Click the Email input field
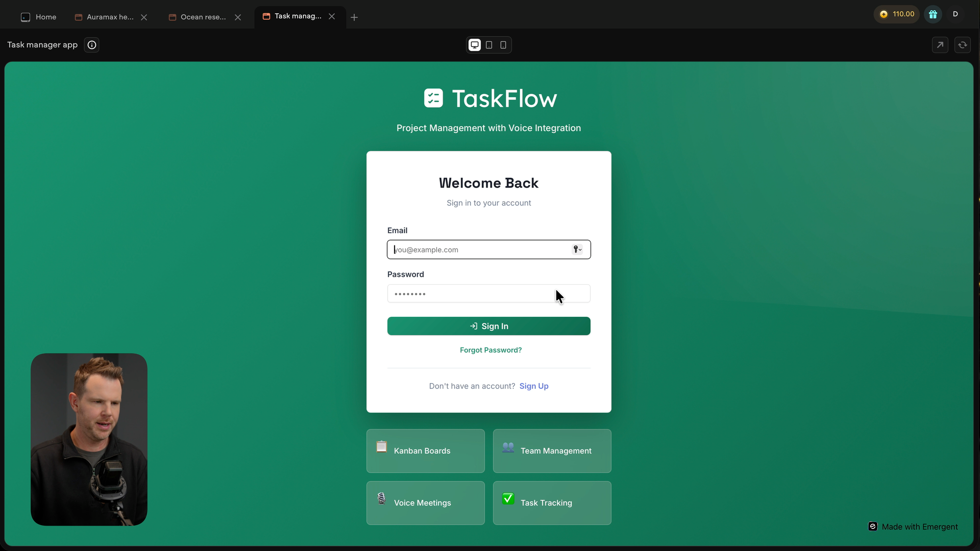 pyautogui.click(x=480, y=250)
